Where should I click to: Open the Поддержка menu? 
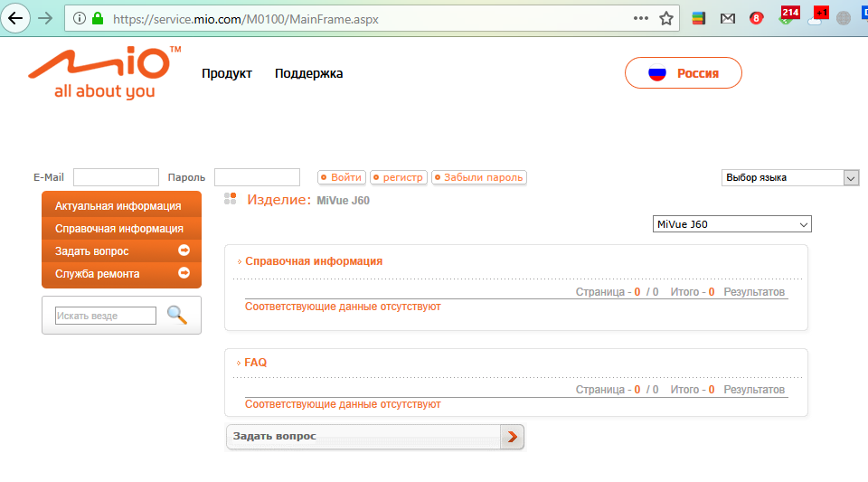[x=308, y=73]
